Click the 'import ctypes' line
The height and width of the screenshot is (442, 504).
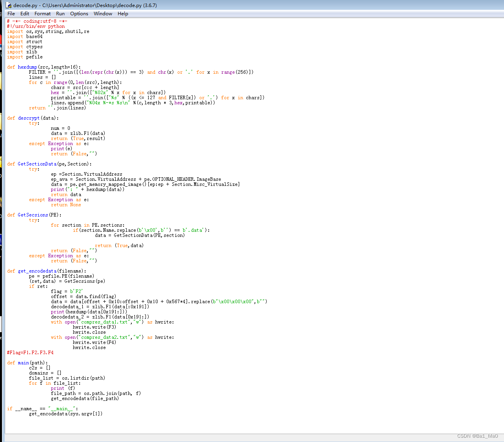pyautogui.click(x=25, y=47)
